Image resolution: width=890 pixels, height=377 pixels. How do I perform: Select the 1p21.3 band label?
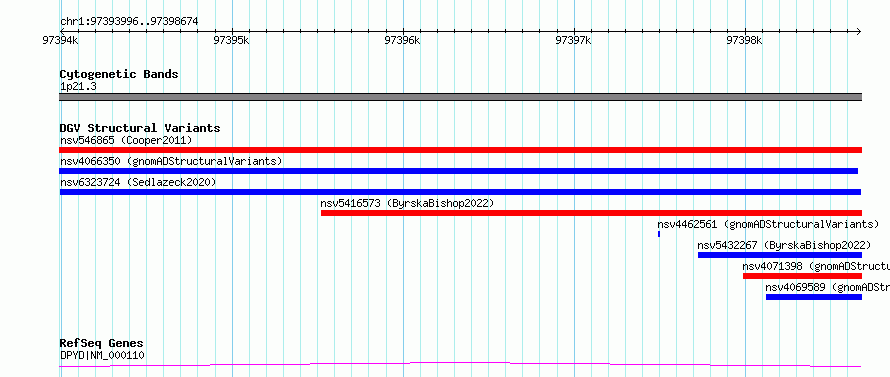pyautogui.click(x=78, y=87)
